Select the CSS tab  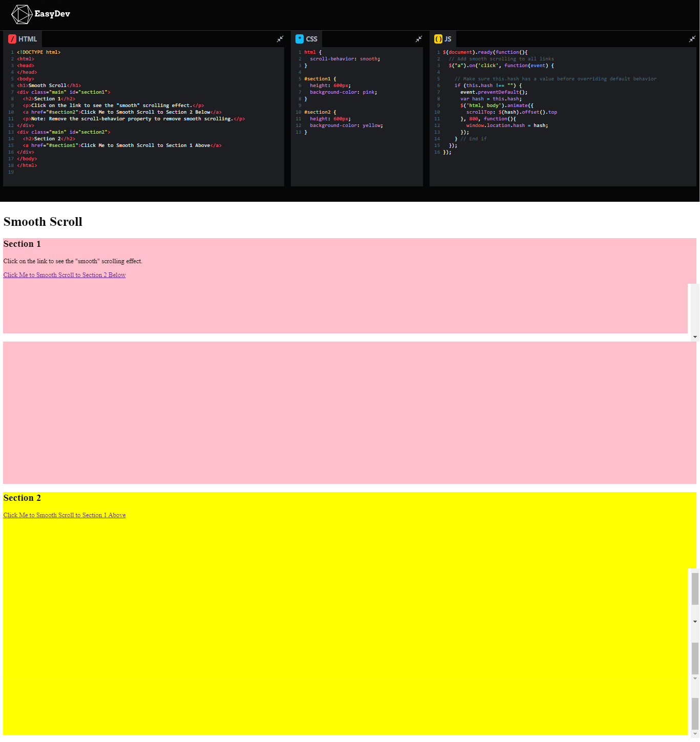pyautogui.click(x=311, y=38)
